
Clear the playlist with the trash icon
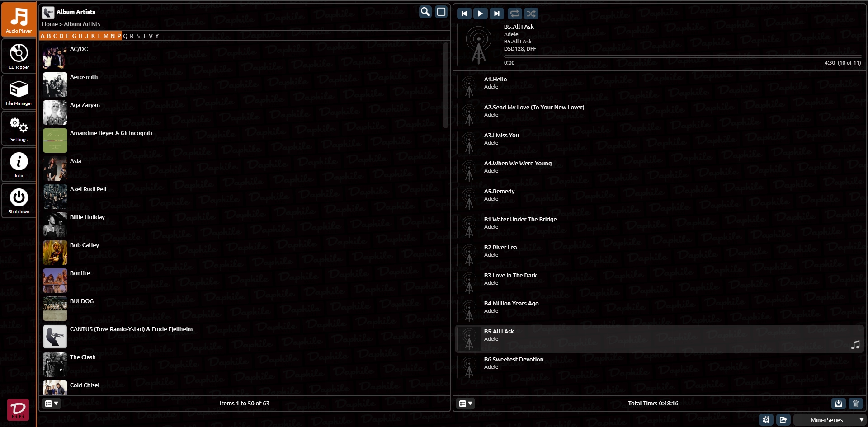[x=856, y=404]
